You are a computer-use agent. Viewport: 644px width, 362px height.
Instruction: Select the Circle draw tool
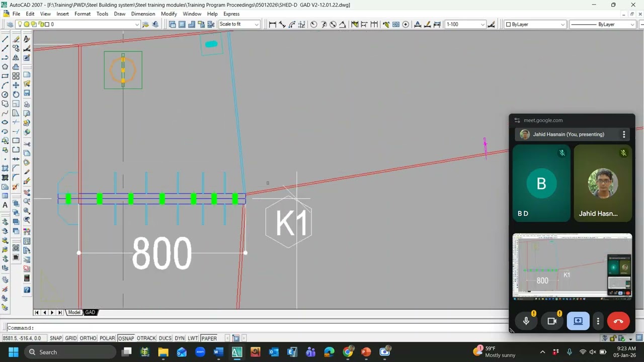[x=5, y=95]
